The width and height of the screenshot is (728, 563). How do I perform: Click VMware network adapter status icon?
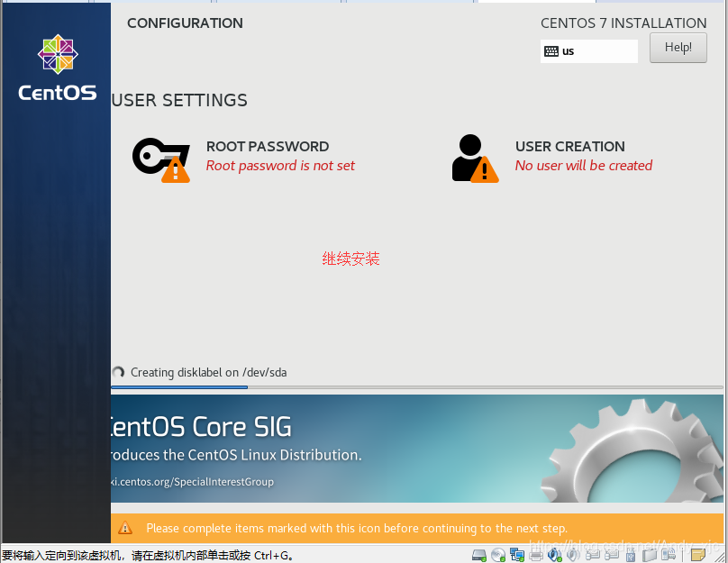point(517,555)
